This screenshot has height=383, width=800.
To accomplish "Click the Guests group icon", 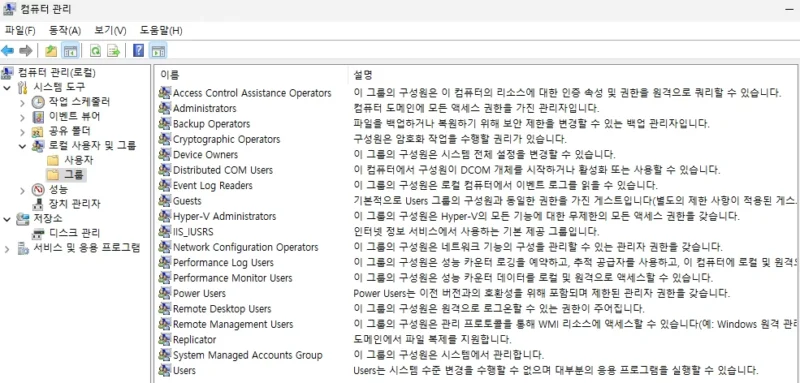I will tap(164, 200).
